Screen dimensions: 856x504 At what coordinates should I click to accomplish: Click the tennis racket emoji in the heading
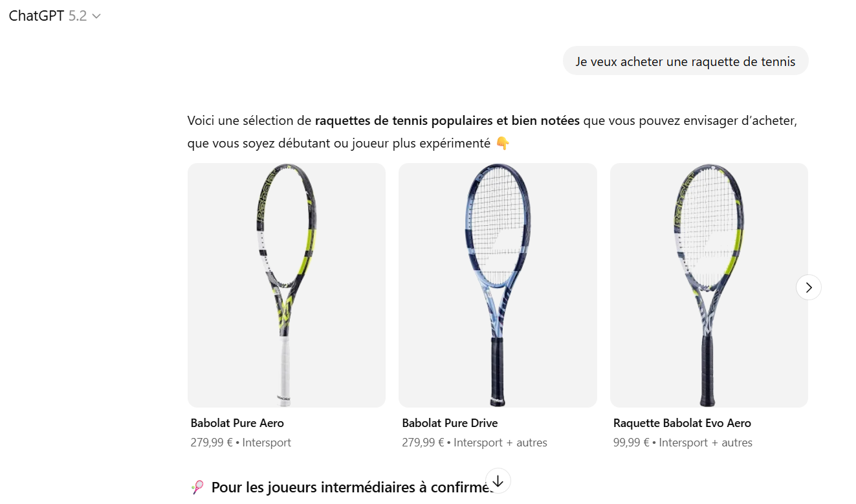[x=198, y=487]
